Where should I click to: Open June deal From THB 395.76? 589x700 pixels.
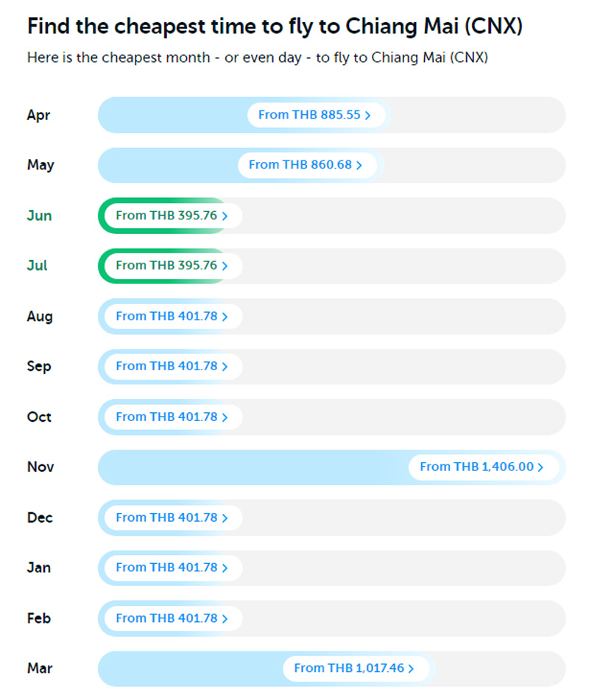click(166, 216)
